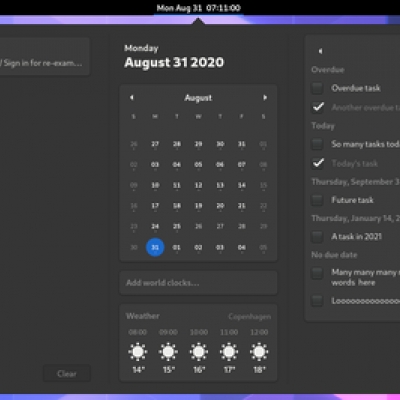Image resolution: width=400 pixels, height=400 pixels.
Task: Uncheck the Today's task checkbox
Action: tap(317, 163)
